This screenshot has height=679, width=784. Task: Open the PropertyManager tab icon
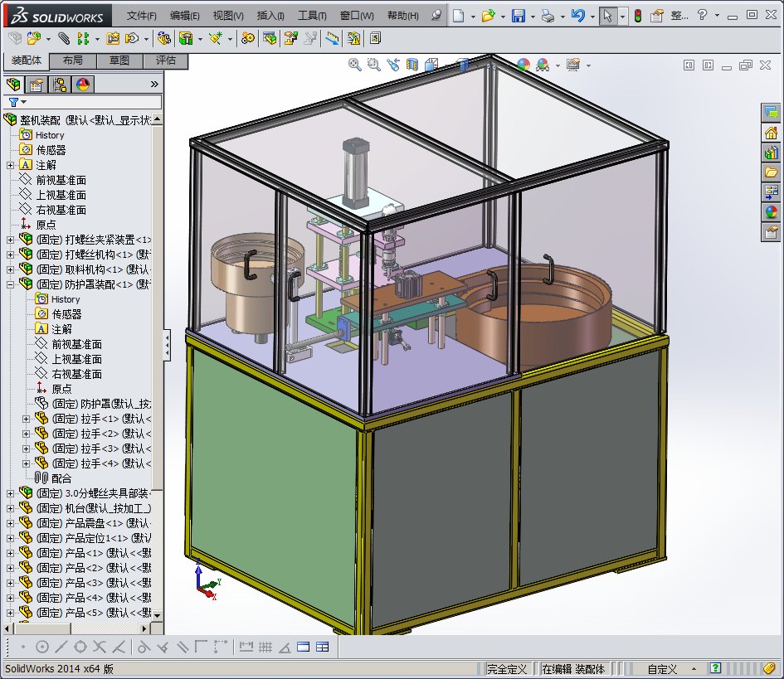[x=37, y=84]
